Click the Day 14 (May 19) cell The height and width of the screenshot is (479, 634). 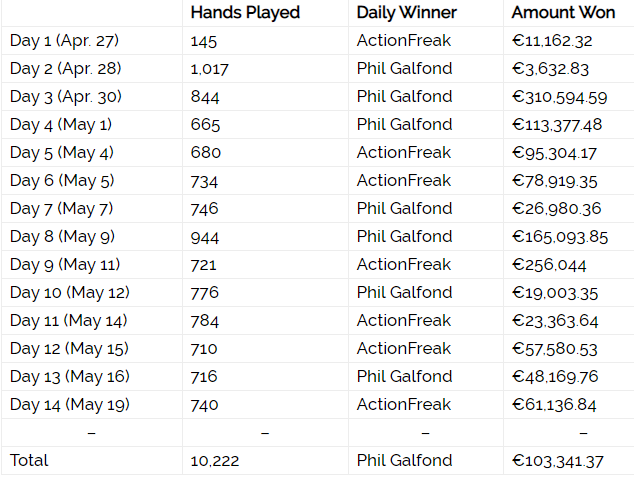pyautogui.click(x=70, y=405)
